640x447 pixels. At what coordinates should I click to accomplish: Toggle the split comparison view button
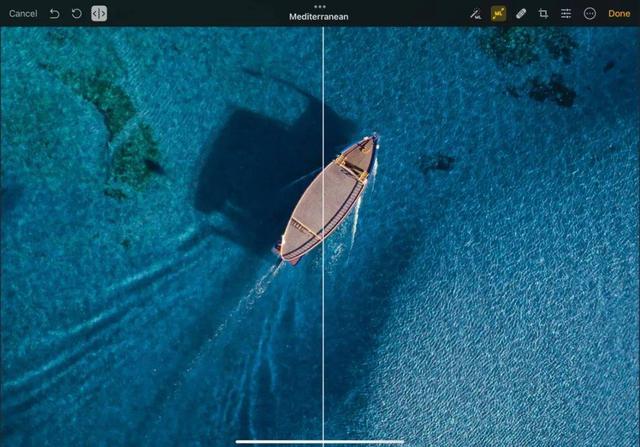pyautogui.click(x=99, y=14)
